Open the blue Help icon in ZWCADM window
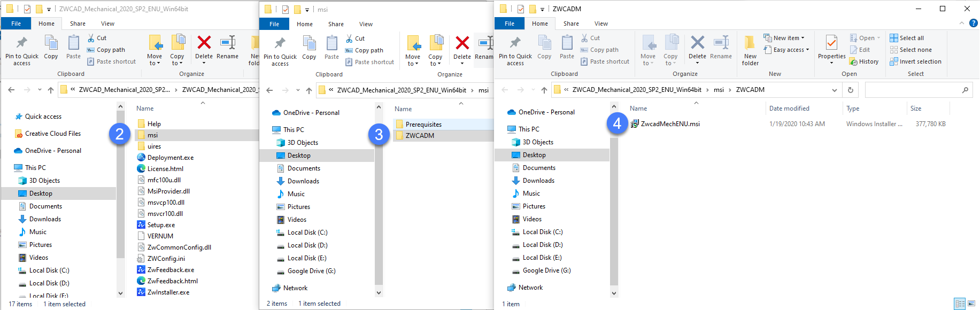The height and width of the screenshot is (310, 980). tap(974, 23)
